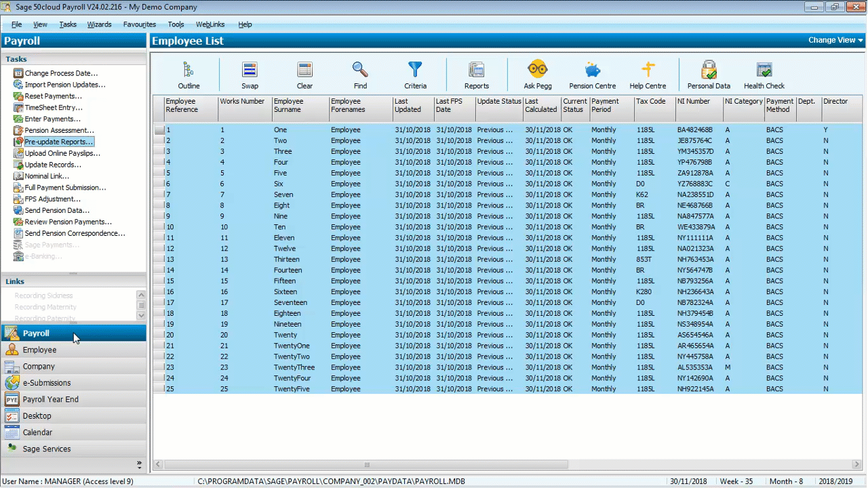This screenshot has height=488, width=868.
Task: Click the Swap selection icon
Action: tap(250, 70)
